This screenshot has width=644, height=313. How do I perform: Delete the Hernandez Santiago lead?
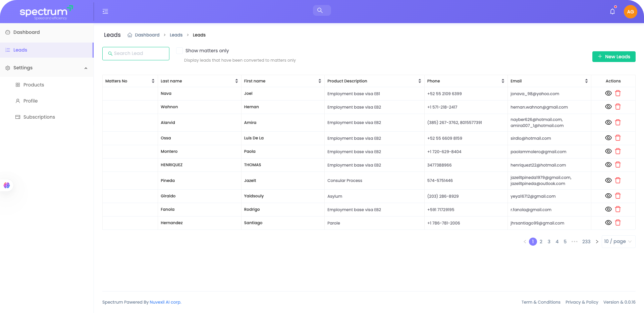click(x=618, y=223)
